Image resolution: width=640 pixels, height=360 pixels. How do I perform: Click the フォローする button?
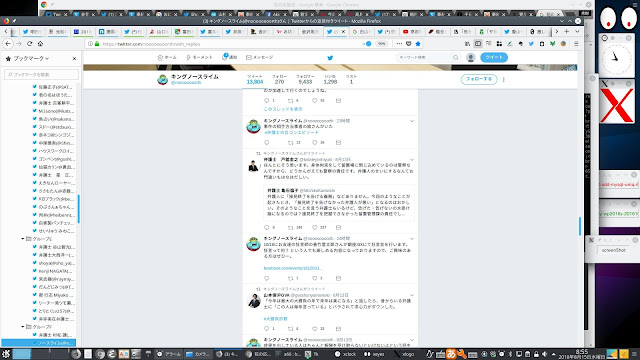tap(479, 79)
